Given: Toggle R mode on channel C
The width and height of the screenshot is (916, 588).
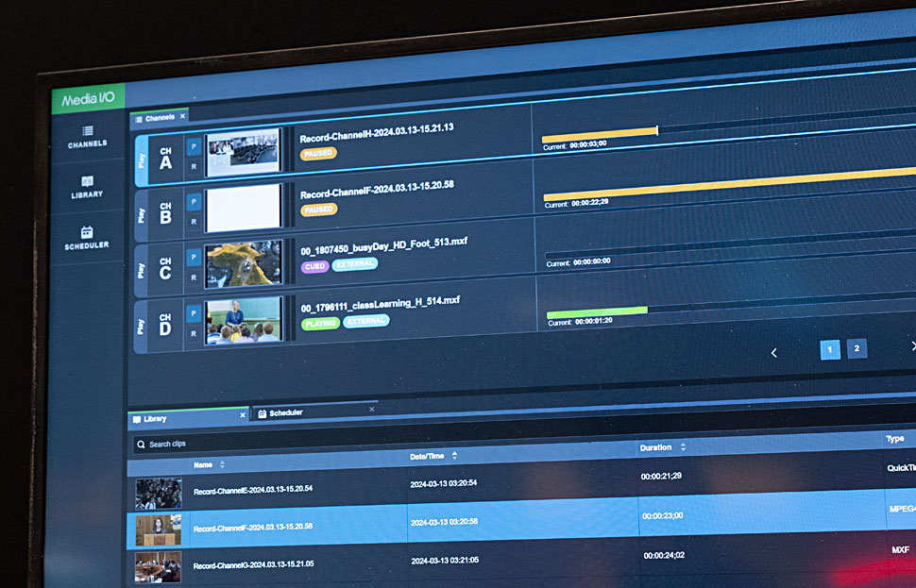Looking at the screenshot, I should 194,277.
